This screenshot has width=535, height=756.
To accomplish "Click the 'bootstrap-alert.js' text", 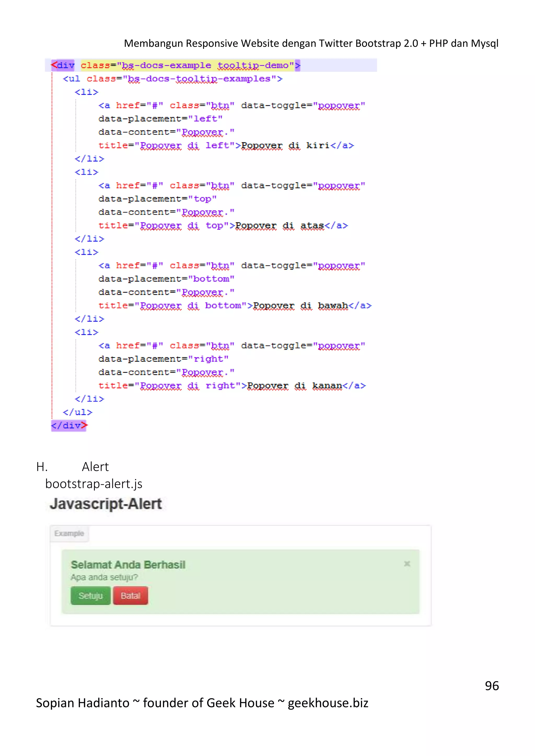I will tap(94, 484).
